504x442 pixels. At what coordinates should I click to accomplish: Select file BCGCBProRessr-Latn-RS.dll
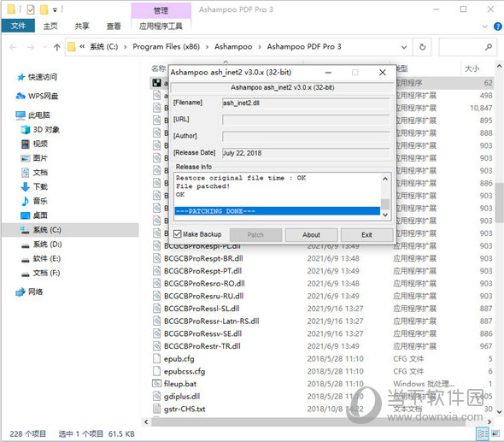point(212,321)
